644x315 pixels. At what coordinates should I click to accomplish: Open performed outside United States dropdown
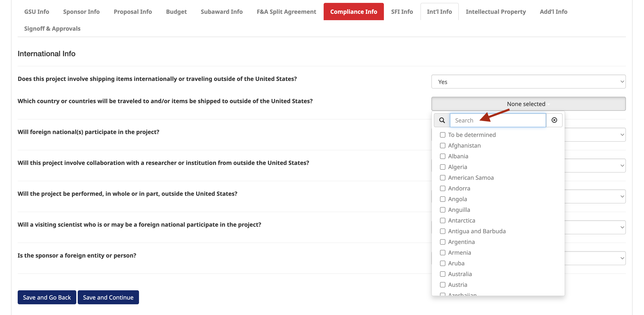595,197
